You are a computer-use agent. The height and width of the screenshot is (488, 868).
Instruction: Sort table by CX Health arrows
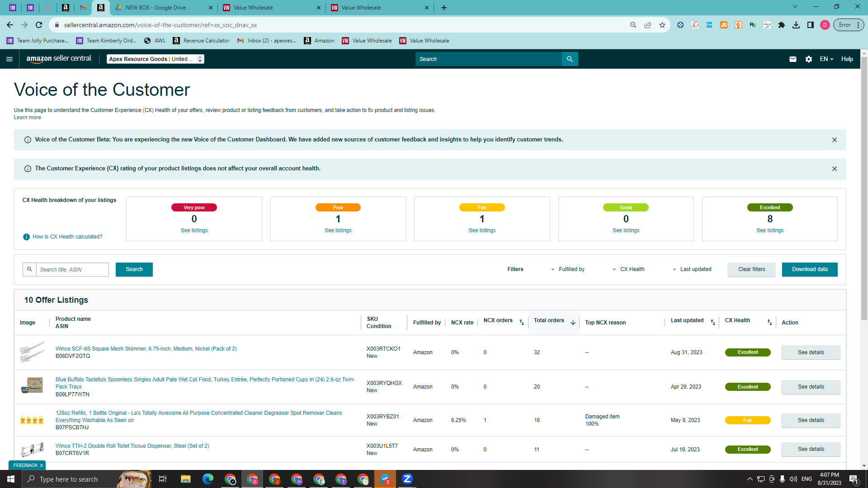(x=769, y=322)
